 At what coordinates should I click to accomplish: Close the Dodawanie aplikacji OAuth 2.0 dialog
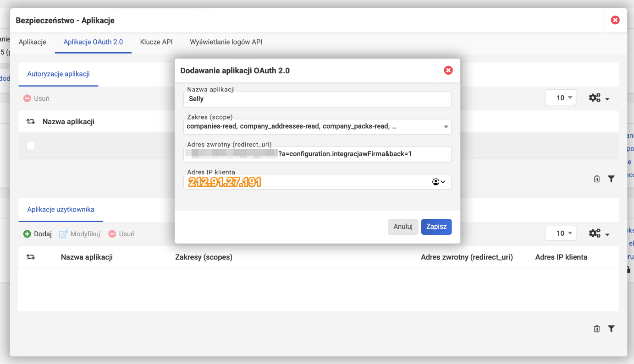(448, 71)
